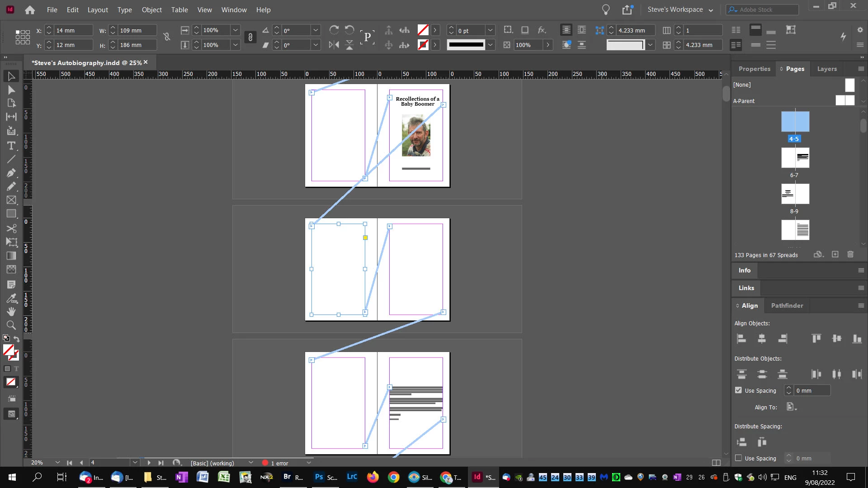Select the Hand tool
This screenshot has width=868, height=488.
(x=11, y=311)
